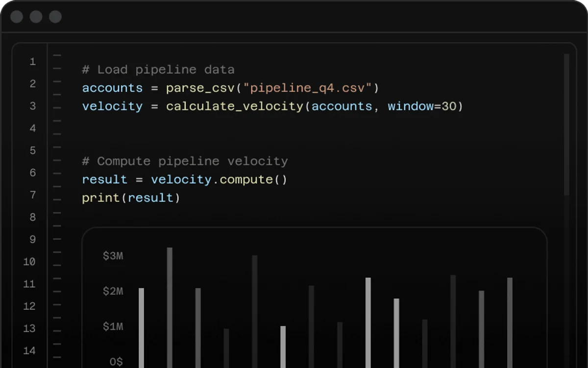Select line number 4 in gutter
The height and width of the screenshot is (368, 588).
33,129
